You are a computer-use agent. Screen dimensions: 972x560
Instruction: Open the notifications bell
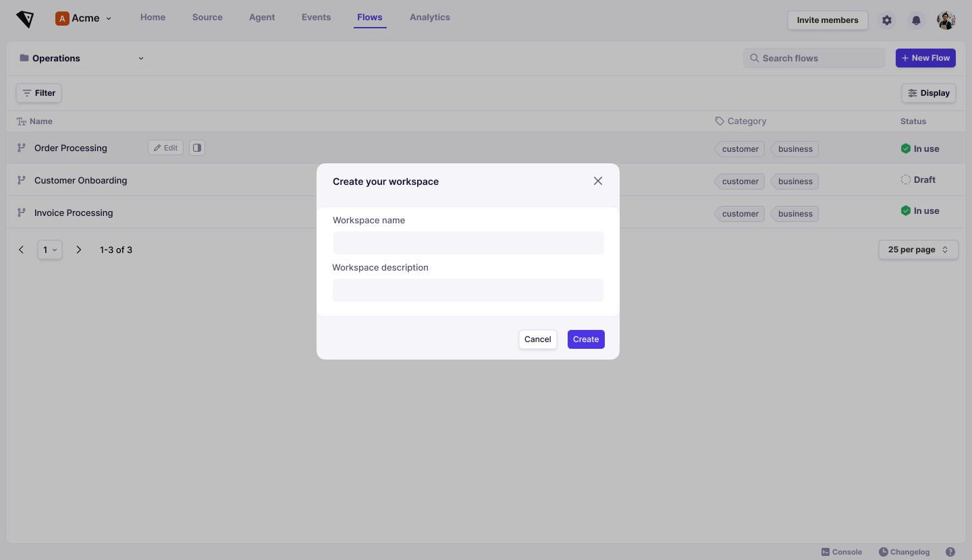click(x=916, y=20)
